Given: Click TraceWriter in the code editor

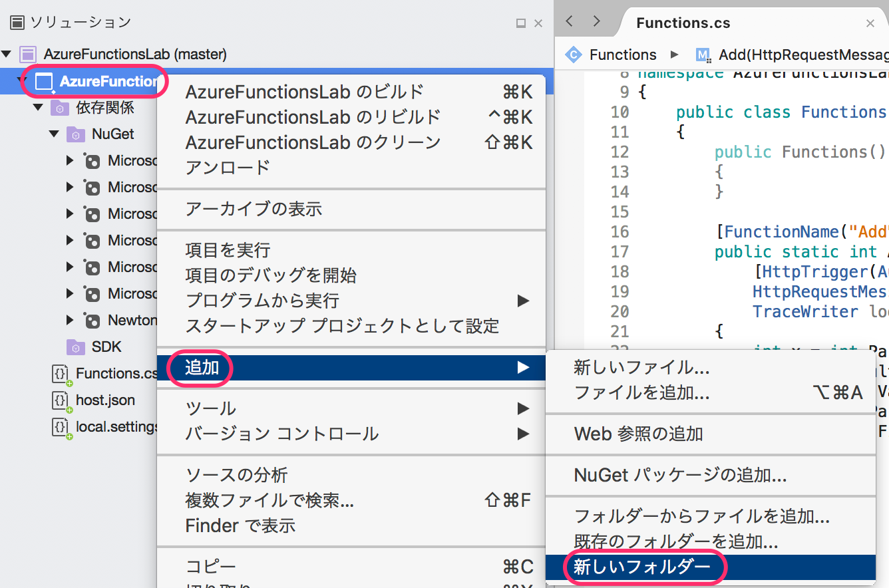Looking at the screenshot, I should click(805, 311).
